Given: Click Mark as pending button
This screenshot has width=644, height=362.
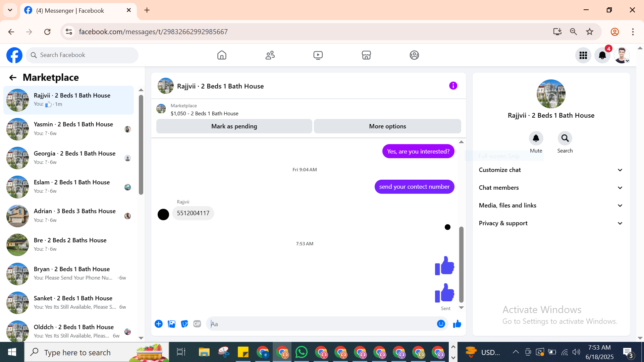Looking at the screenshot, I should click(x=234, y=126).
